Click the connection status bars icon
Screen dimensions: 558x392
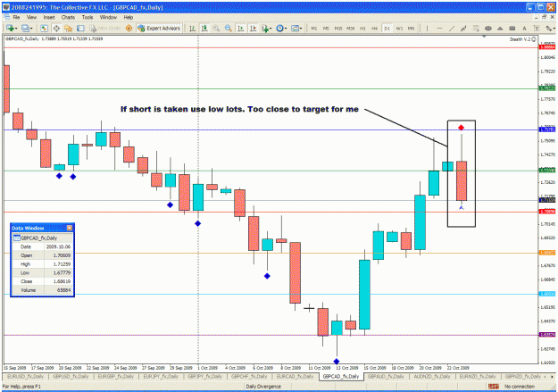(x=493, y=387)
